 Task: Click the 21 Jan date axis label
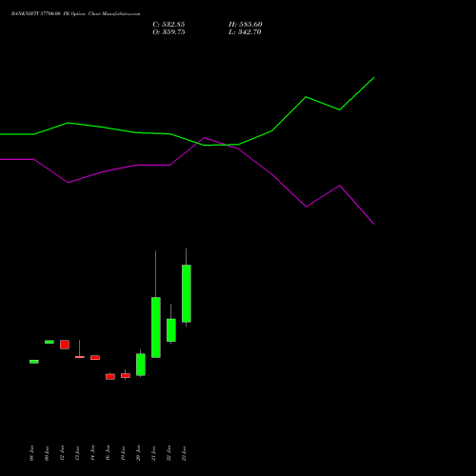(153, 453)
